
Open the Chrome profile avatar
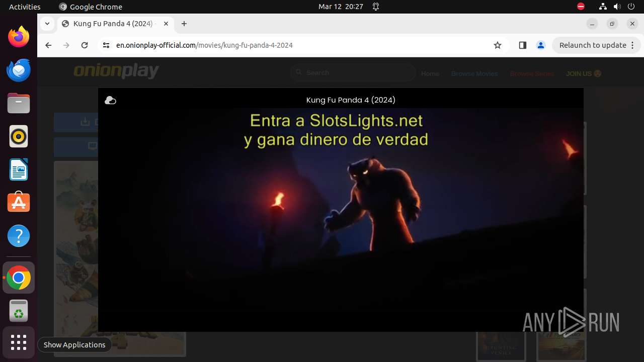click(541, 45)
